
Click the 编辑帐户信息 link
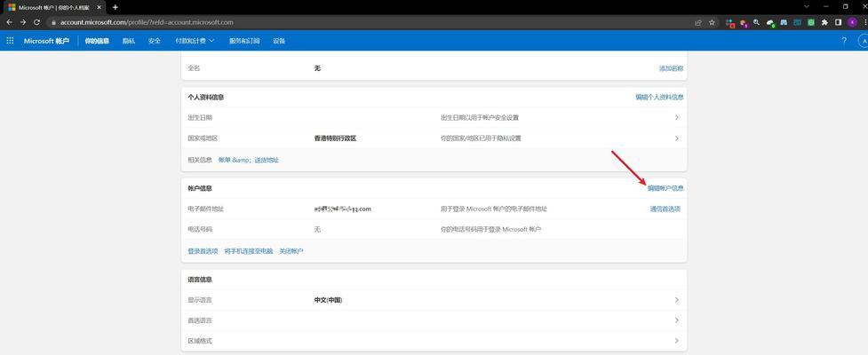point(665,188)
